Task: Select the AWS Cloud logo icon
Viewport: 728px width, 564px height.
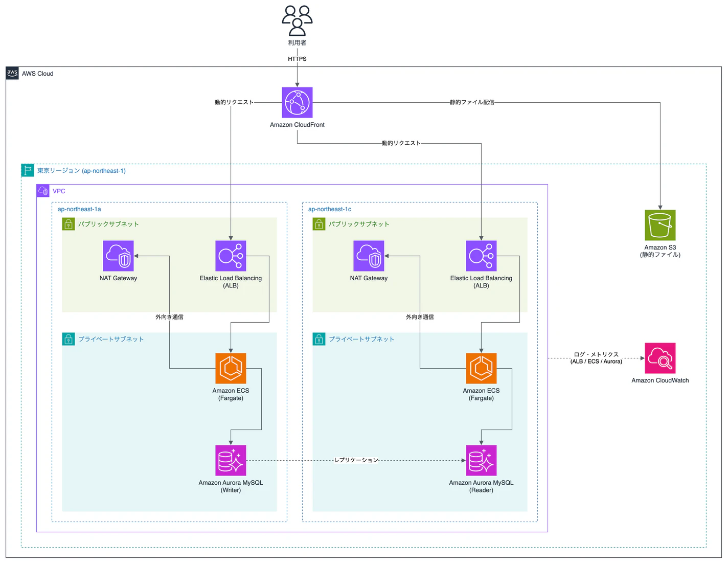Action: coord(12,73)
